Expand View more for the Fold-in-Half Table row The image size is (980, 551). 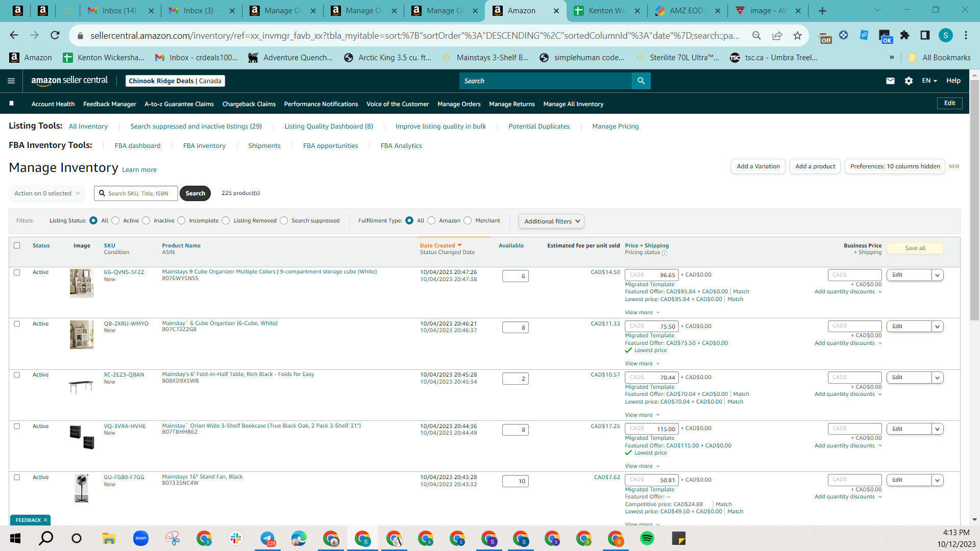point(642,415)
